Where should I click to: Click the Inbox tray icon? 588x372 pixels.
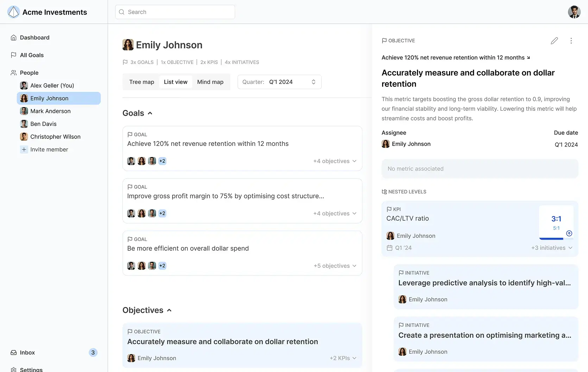[x=14, y=353]
